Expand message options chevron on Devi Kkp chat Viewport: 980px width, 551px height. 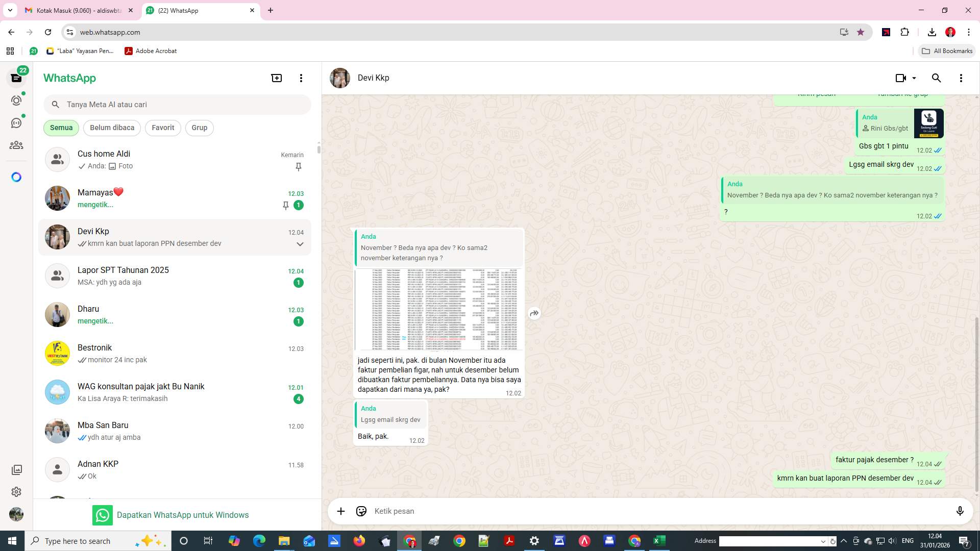[x=300, y=244]
